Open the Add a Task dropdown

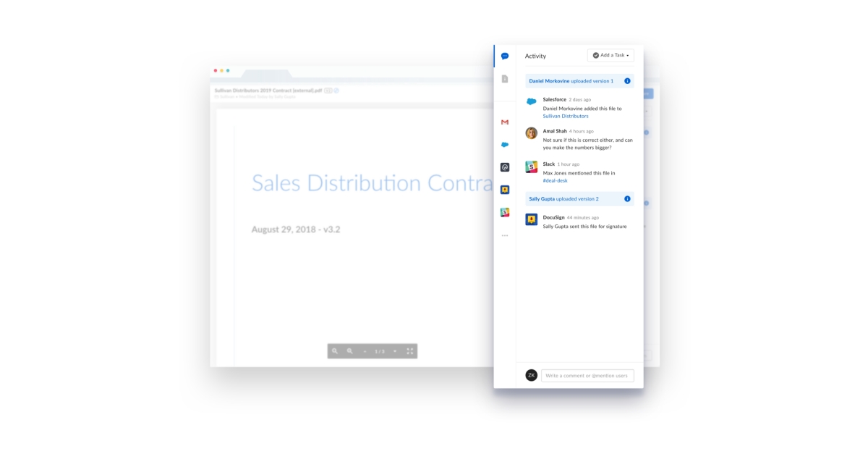tap(610, 55)
